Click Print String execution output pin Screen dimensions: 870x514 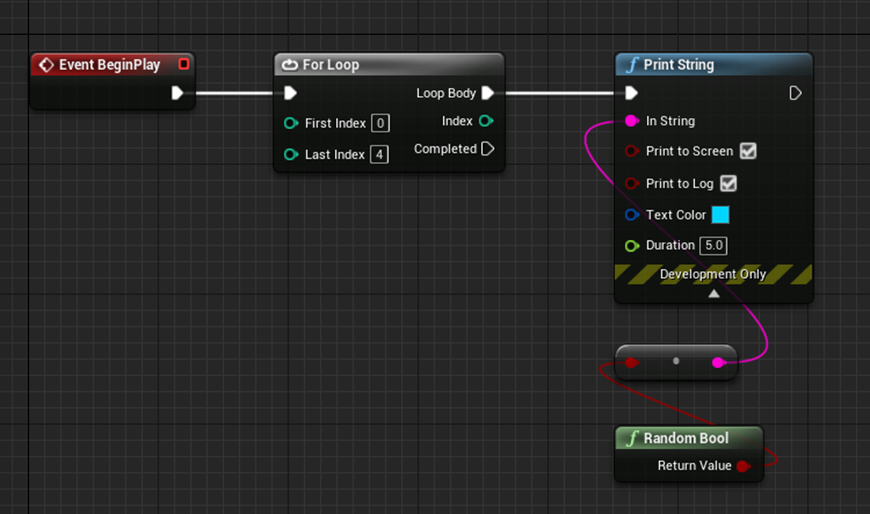click(795, 93)
